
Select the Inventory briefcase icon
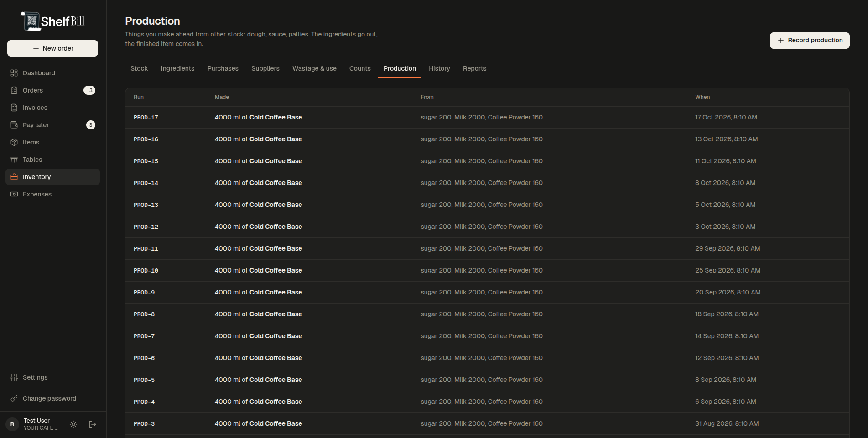pyautogui.click(x=14, y=177)
